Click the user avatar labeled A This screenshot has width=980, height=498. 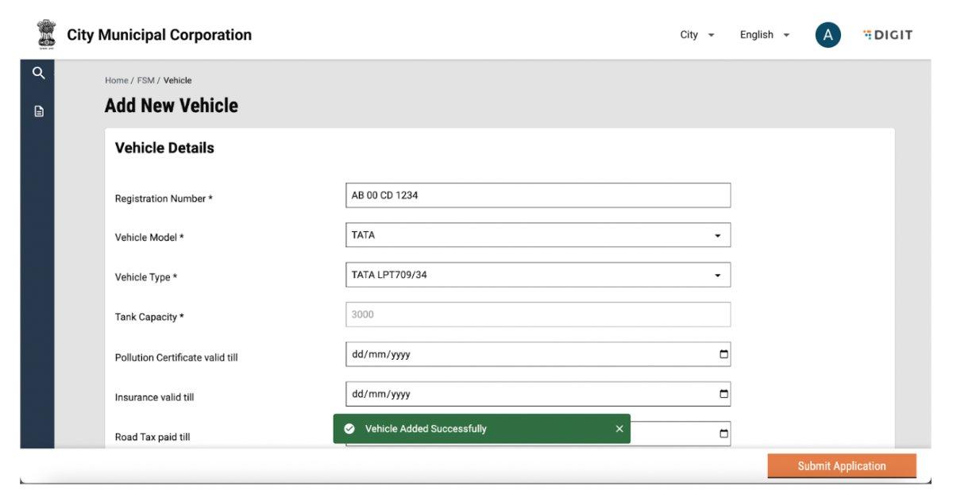click(828, 35)
